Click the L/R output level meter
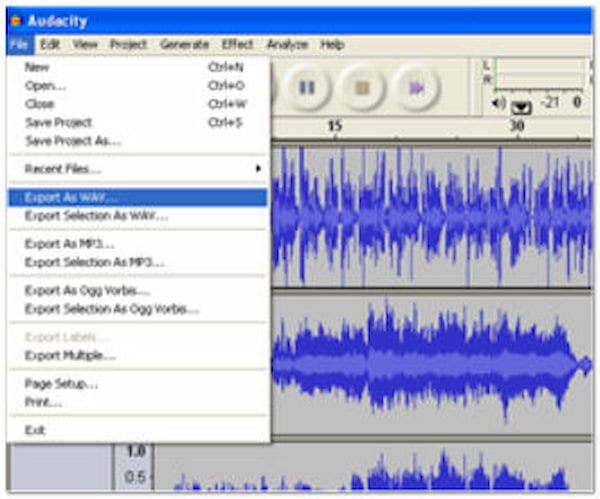This screenshot has height=499, width=600. click(539, 74)
